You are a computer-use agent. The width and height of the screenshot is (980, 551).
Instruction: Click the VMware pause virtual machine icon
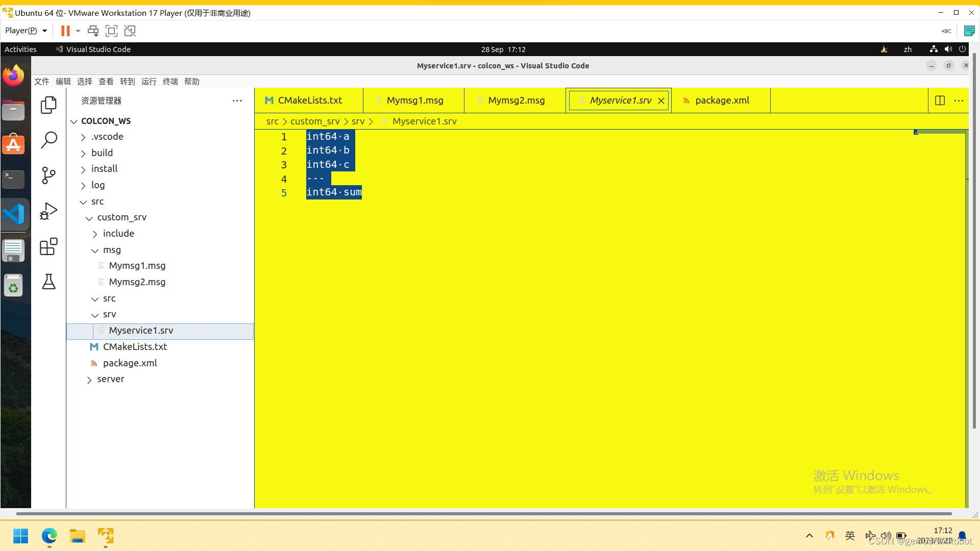click(66, 31)
